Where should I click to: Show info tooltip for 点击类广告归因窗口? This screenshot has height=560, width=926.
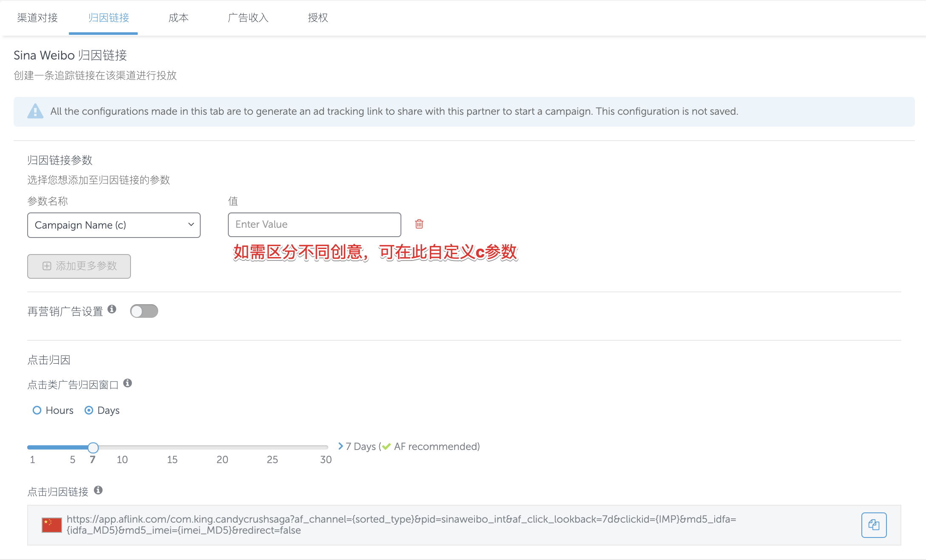coord(128,383)
